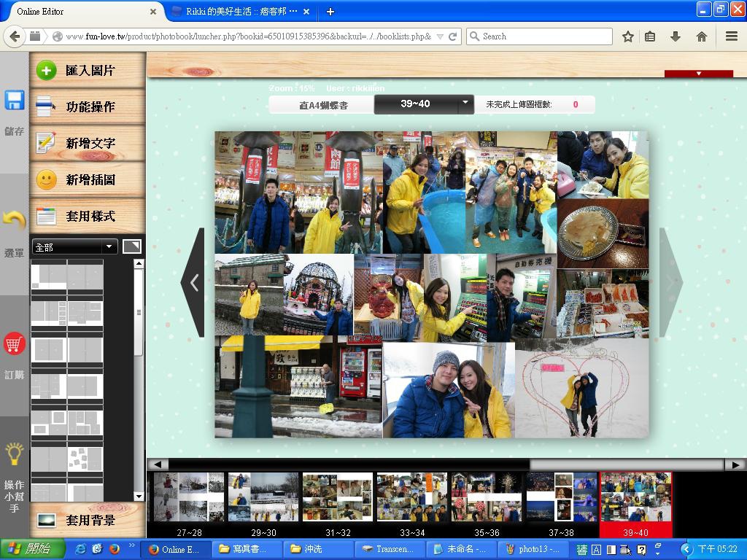Click the thumbnail strip left scroll arrow
Image resolution: width=747 pixels, height=560 pixels.
click(158, 464)
